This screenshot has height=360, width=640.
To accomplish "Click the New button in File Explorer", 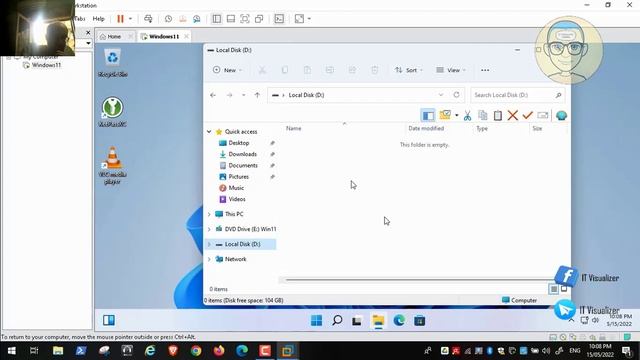I will [x=227, y=70].
